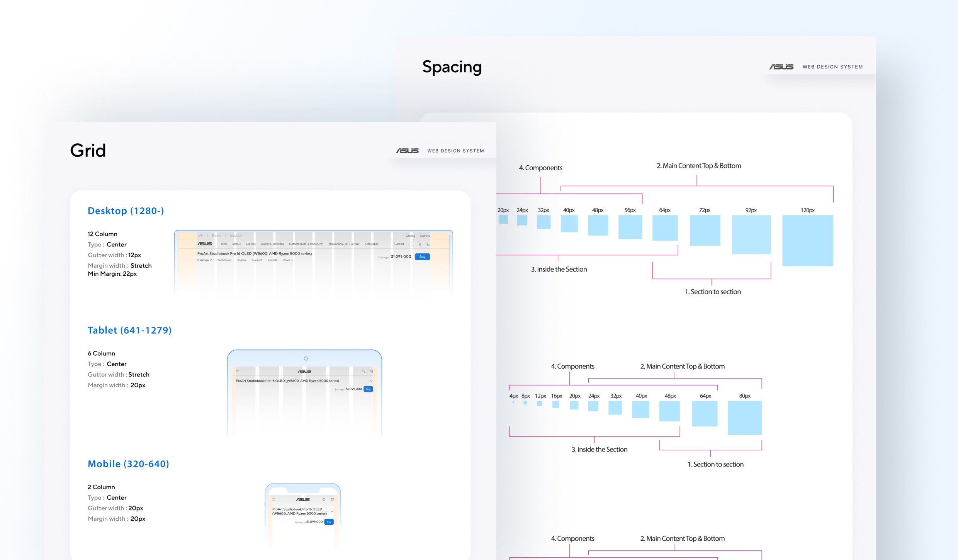Click Buy button in desktop mockup
This screenshot has width=958, height=560.
point(422,257)
